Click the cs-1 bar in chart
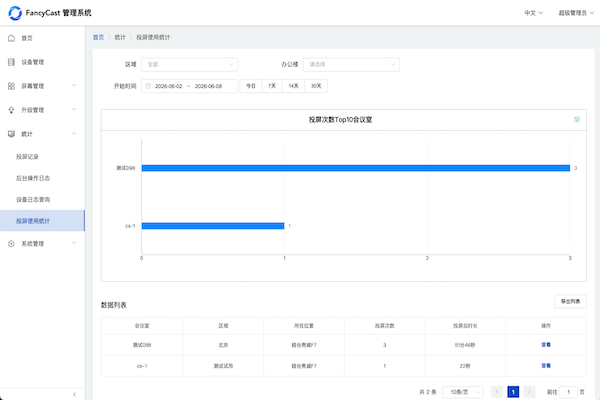600x400 pixels. click(213, 226)
